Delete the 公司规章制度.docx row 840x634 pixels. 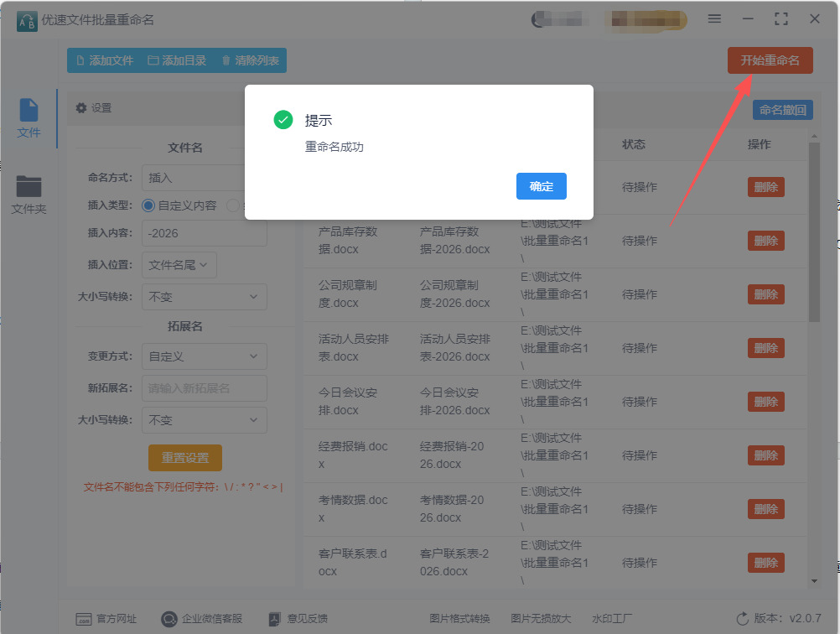coord(765,294)
